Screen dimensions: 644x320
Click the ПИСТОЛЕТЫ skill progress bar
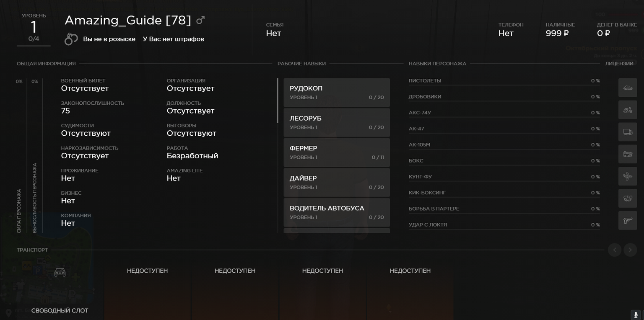504,85
